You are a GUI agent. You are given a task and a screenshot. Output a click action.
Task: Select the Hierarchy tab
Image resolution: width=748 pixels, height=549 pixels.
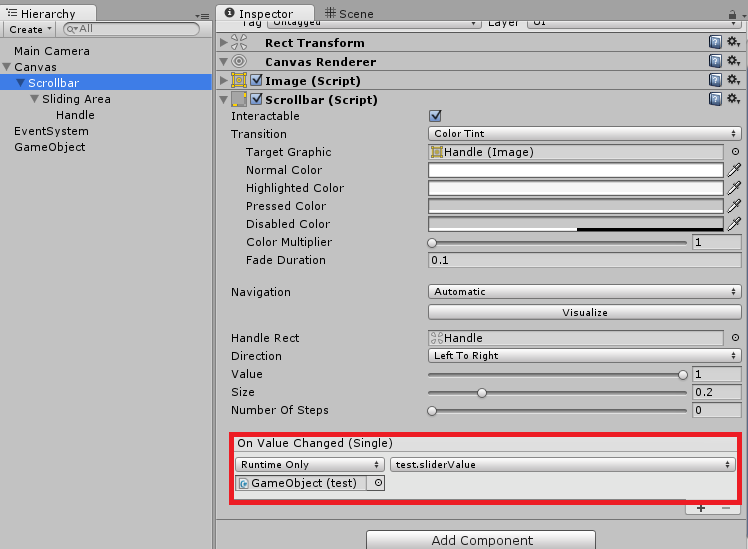point(48,14)
